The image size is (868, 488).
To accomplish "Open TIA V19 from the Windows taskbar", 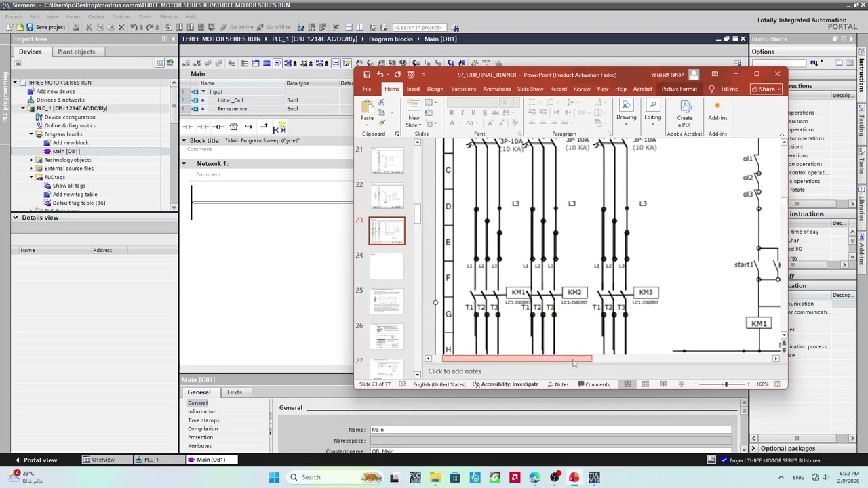I will tap(594, 477).
